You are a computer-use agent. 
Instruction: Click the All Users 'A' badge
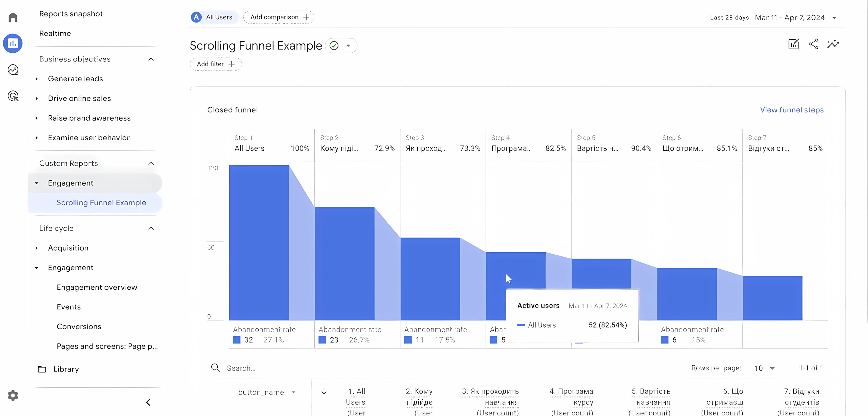pos(196,17)
